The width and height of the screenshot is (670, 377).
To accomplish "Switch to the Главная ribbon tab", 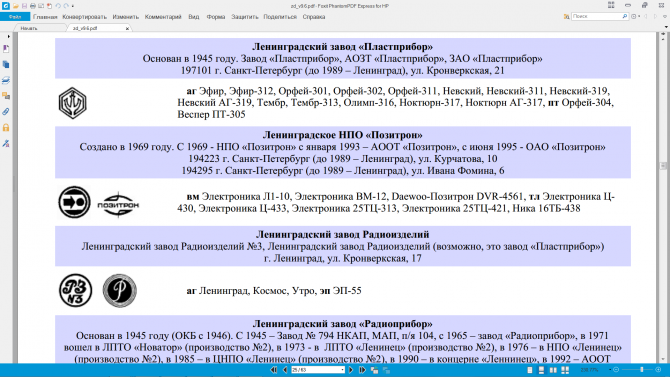I will (x=45, y=17).
